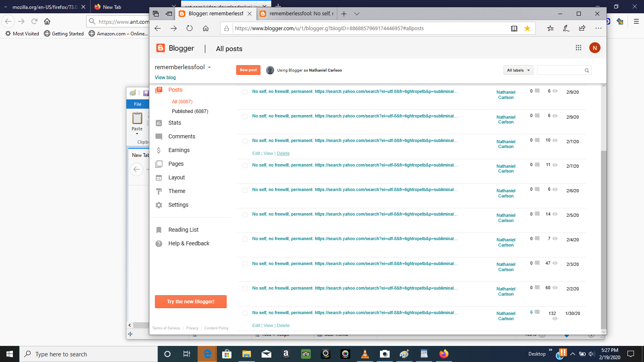Image resolution: width=644 pixels, height=362 pixels.
Task: Open VLC from the taskbar
Action: coord(365,354)
